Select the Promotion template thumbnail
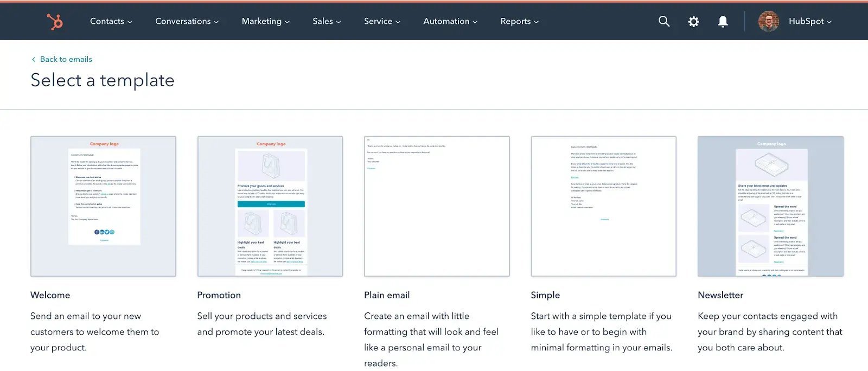 click(x=270, y=206)
